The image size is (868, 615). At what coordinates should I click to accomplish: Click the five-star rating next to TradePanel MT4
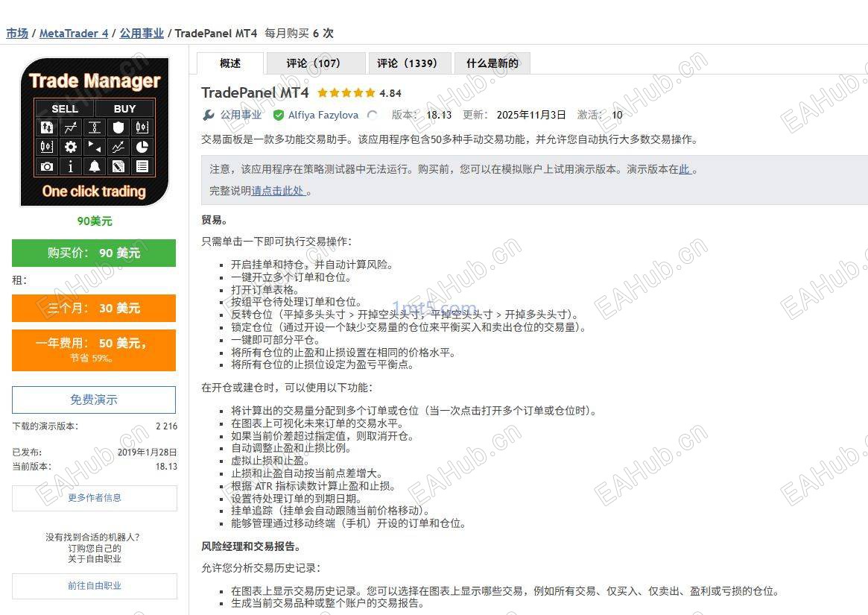346,93
